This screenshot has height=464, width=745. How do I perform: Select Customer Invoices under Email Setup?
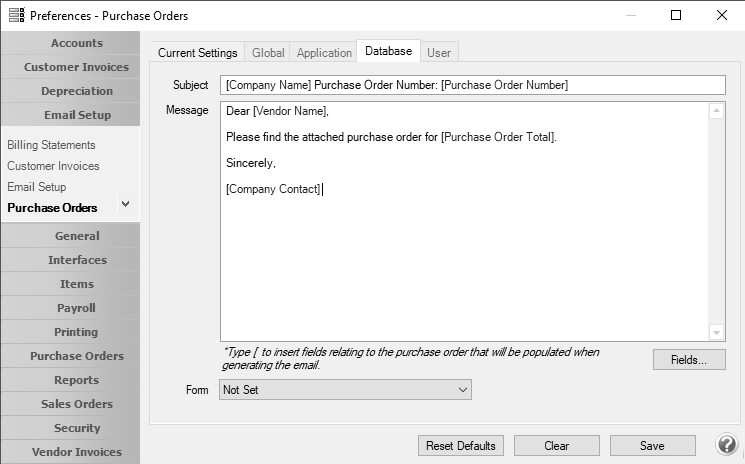point(53,166)
